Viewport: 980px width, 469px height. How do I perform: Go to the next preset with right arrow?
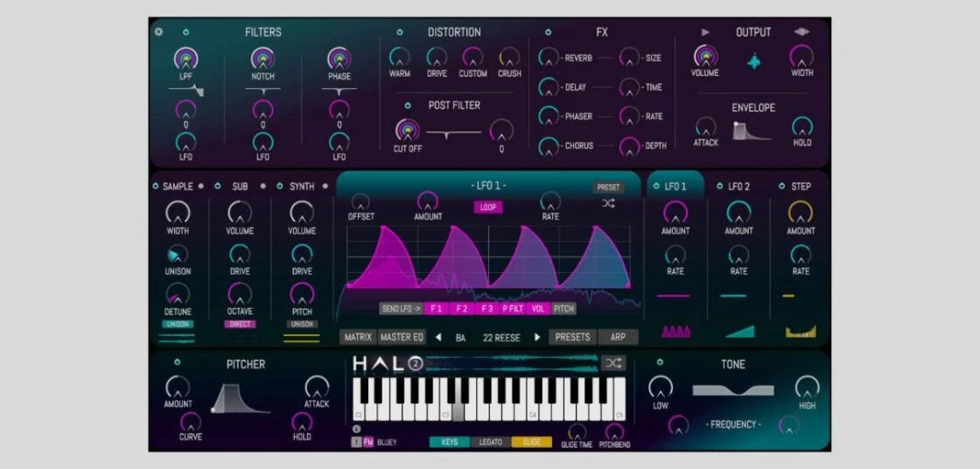click(537, 337)
